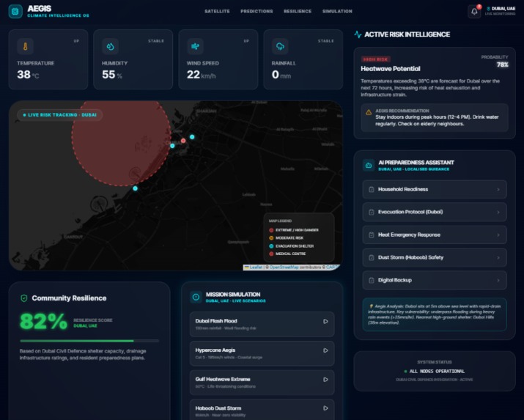The width and height of the screenshot is (524, 420).
Task: Open Dust Storm (Haboob) Safety guide
Action: pos(435,257)
